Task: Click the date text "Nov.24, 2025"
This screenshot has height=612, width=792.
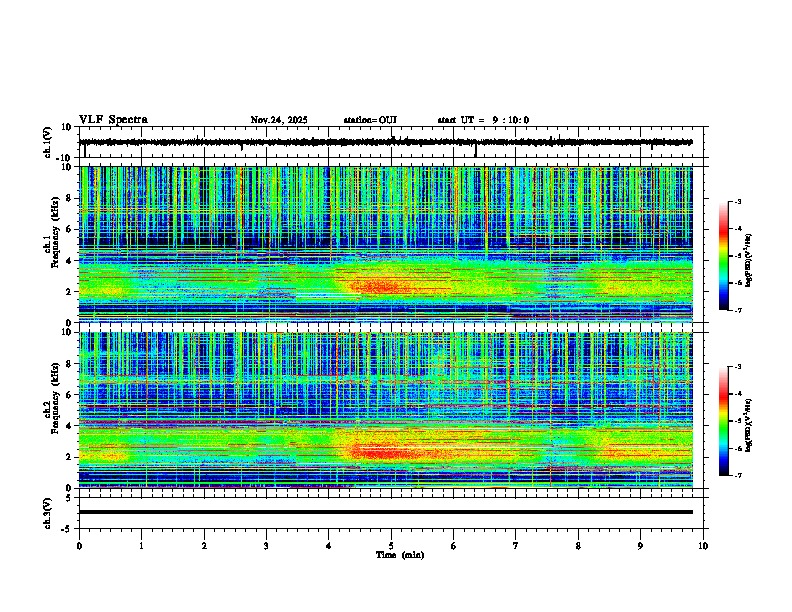Action: 279,120
